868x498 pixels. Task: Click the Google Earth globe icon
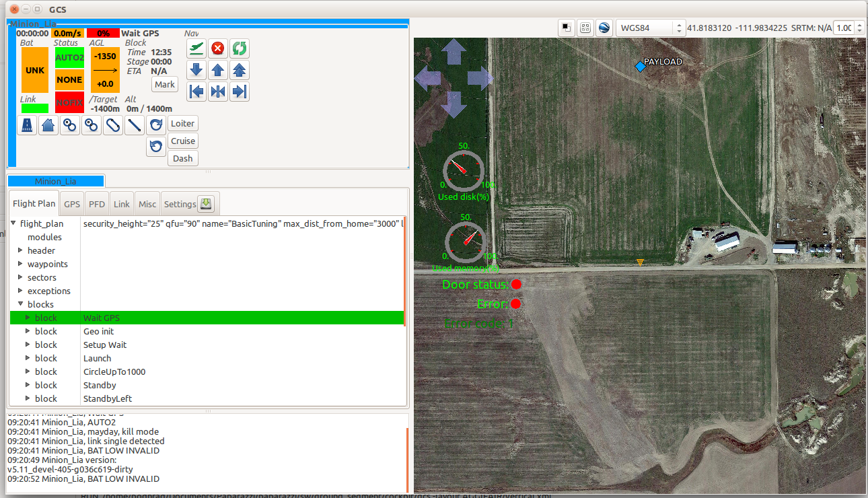coord(604,28)
